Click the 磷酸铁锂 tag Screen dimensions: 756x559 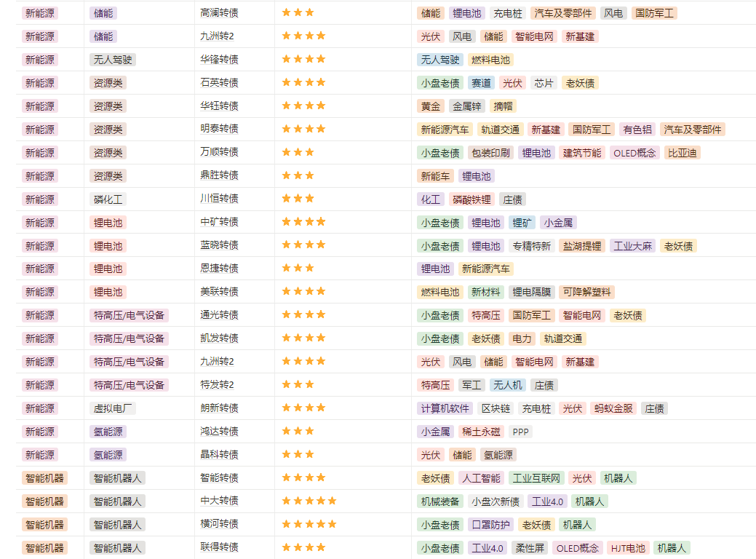pos(471,199)
